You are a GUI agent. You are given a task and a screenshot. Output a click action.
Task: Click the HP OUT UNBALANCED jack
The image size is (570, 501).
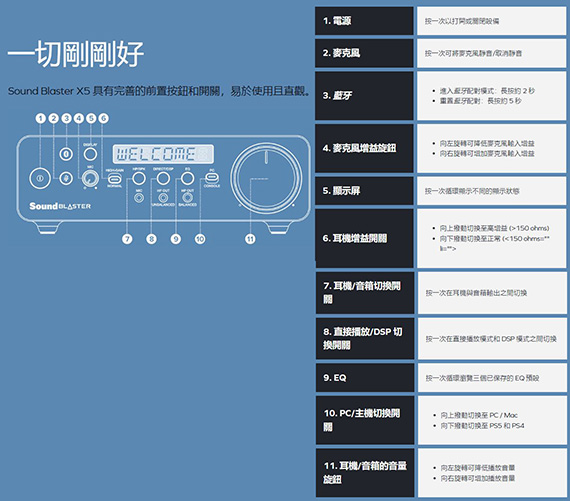point(163,198)
